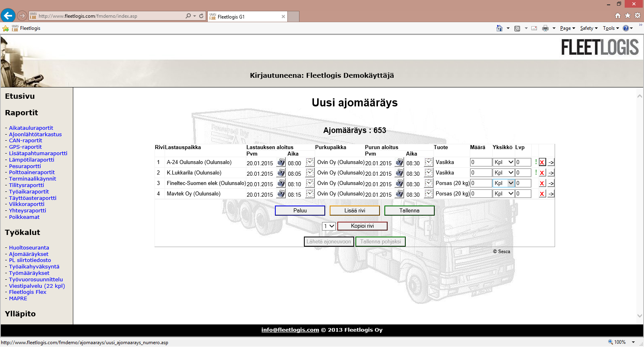The height and width of the screenshot is (347, 644).
Task: Open the info@fleetlogis.com email link
Action: click(x=290, y=330)
